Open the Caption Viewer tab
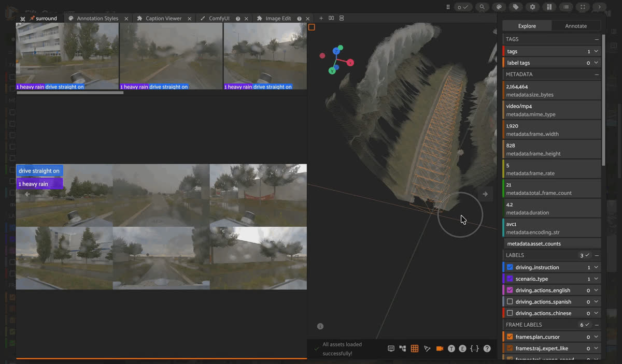Screen dimensions: 622x364 pyautogui.click(x=163, y=19)
